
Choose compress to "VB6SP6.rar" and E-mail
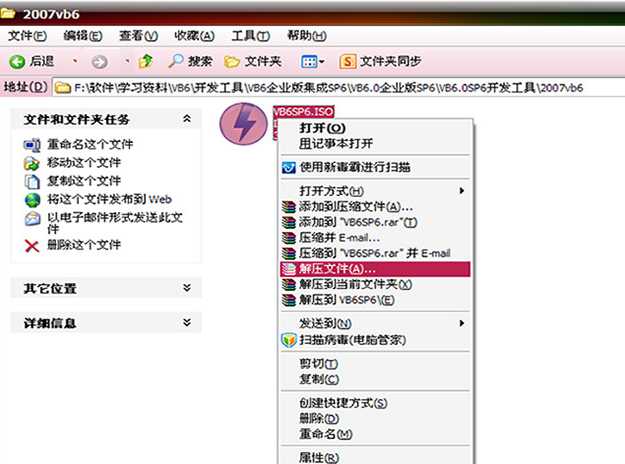[x=375, y=253]
